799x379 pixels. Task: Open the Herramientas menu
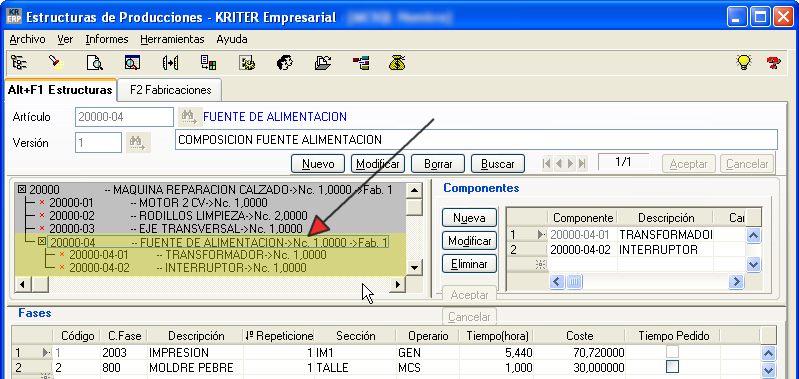point(172,39)
